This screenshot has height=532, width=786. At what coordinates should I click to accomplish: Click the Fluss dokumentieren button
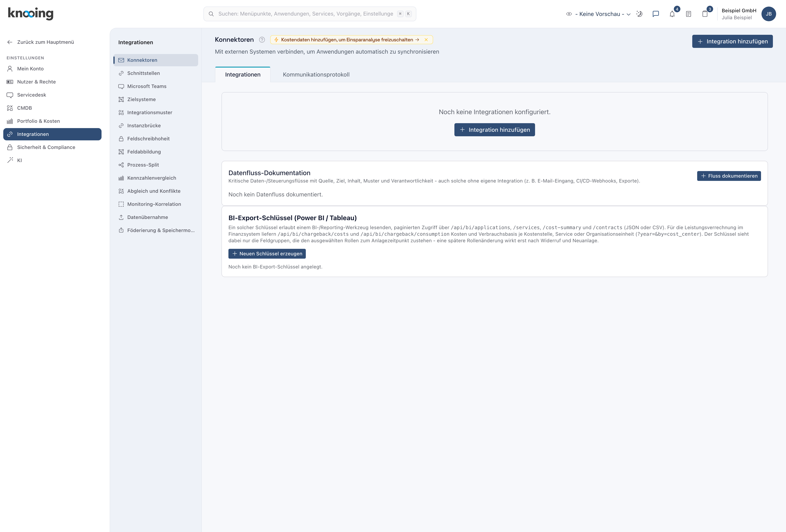(x=729, y=176)
